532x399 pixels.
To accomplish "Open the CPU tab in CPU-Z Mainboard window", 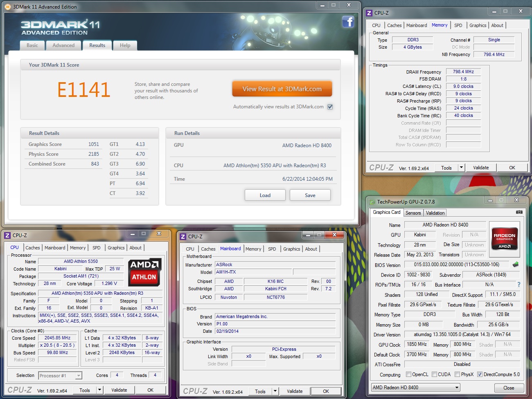I will click(x=190, y=249).
